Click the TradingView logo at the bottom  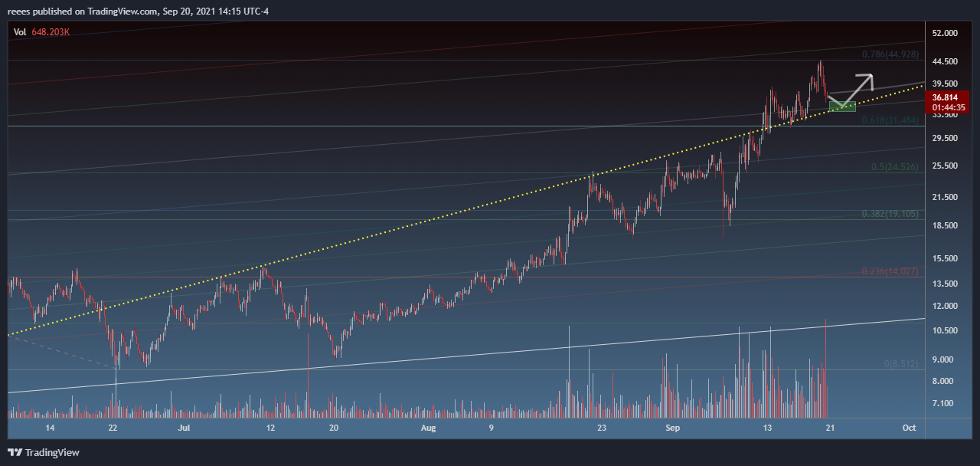click(44, 452)
